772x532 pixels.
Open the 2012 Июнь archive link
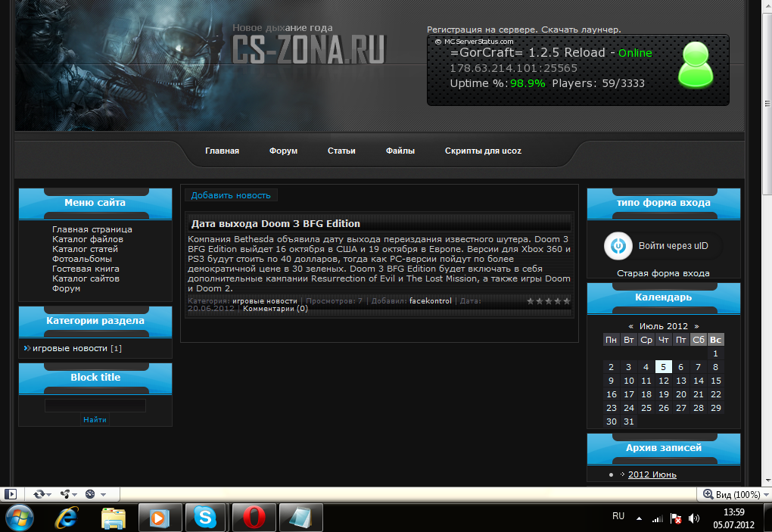652,474
